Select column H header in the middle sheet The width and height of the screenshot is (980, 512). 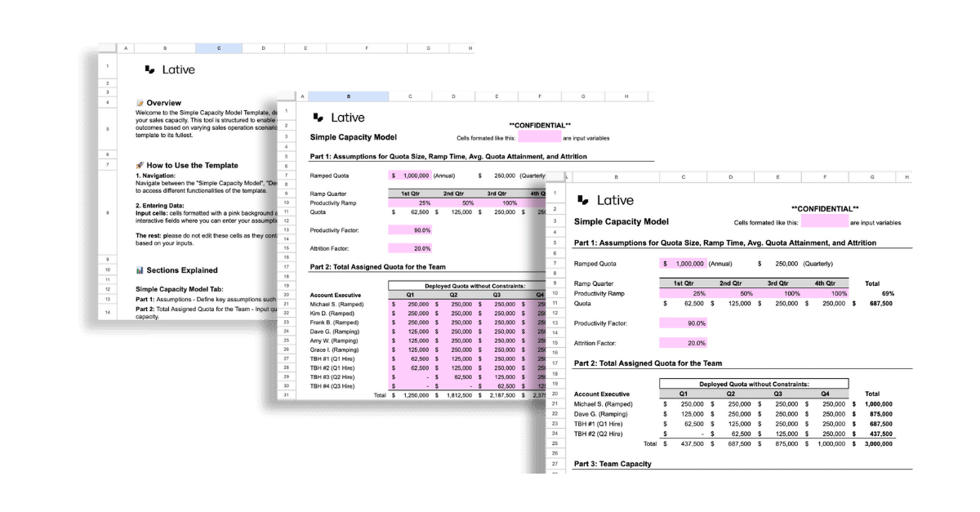626,96
